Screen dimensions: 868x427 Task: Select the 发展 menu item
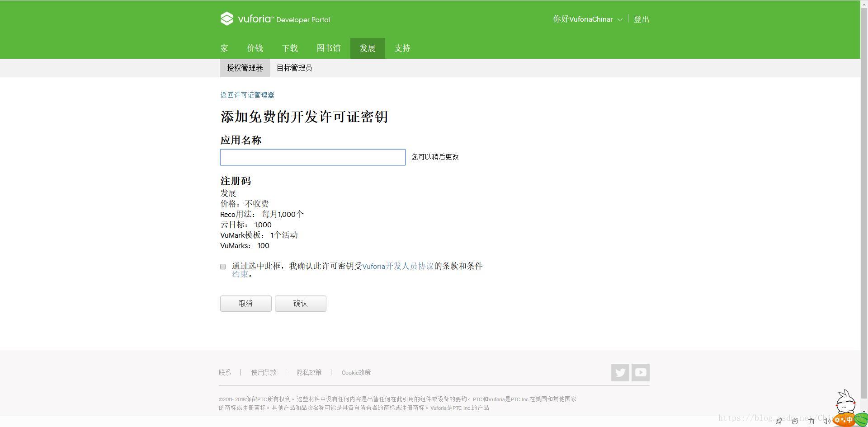click(368, 48)
